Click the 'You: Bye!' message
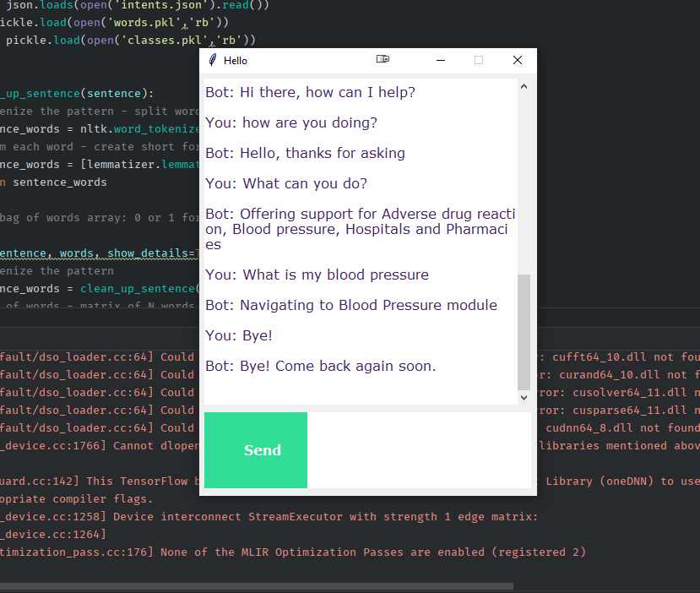The height and width of the screenshot is (593, 700). (x=239, y=335)
